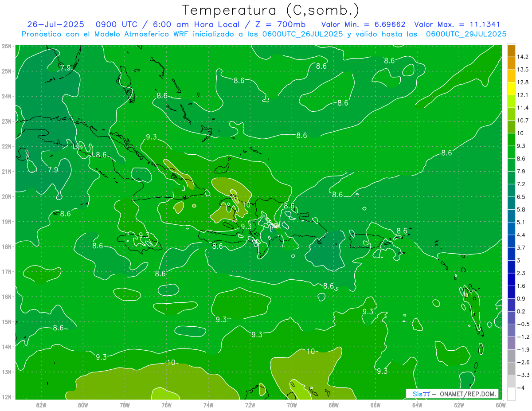
Task: Click the "7.9" contour label near 21N
Action: pyautogui.click(x=53, y=170)
